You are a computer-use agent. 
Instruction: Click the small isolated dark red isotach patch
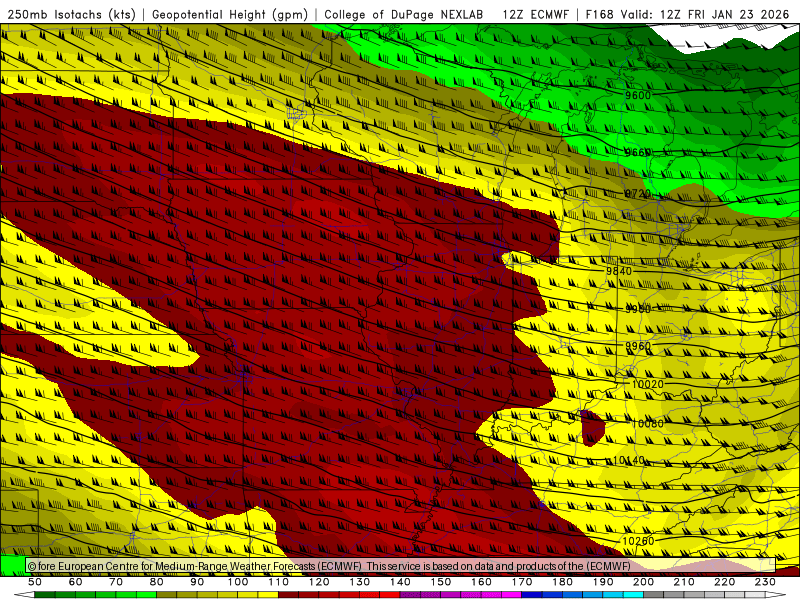(x=592, y=428)
